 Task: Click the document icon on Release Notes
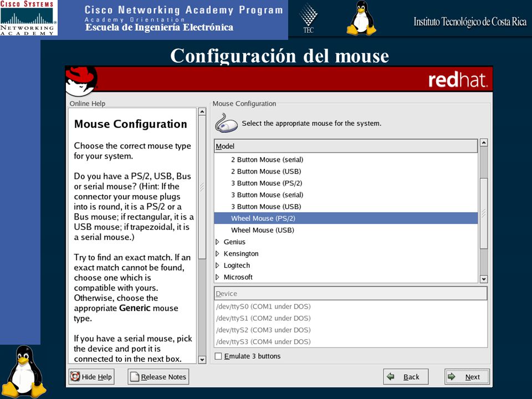(x=135, y=377)
